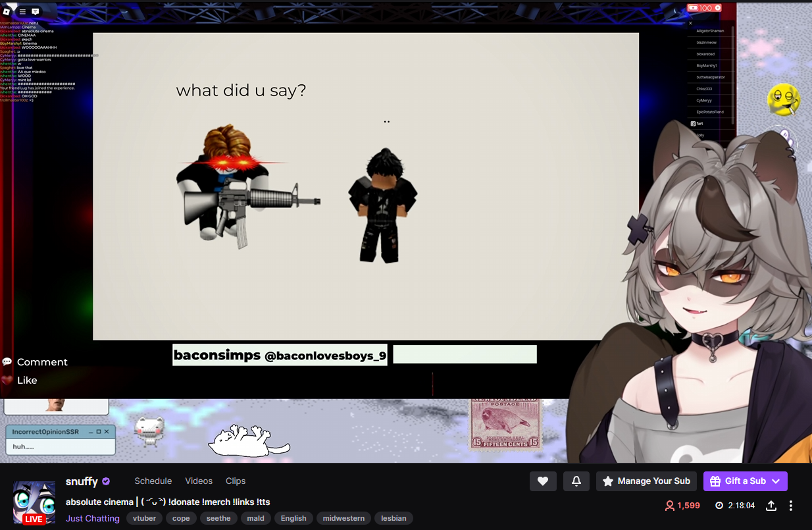Screen dimensions: 812x530
Task: Click the share upload icon
Action: pyautogui.click(x=771, y=506)
